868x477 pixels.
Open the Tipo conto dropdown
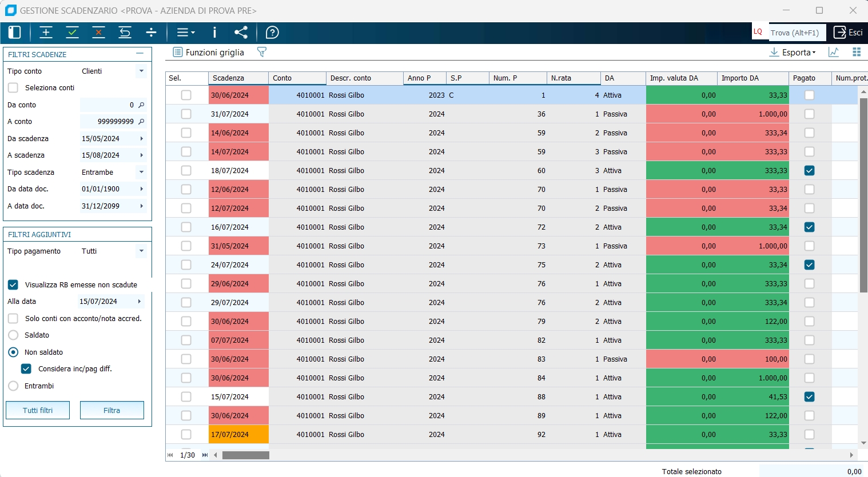141,71
